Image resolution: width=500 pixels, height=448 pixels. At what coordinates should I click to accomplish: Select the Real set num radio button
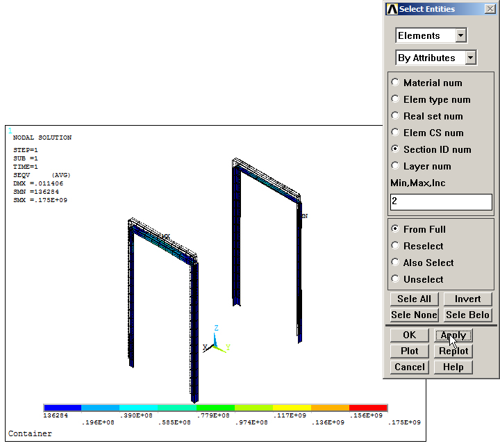pos(396,116)
